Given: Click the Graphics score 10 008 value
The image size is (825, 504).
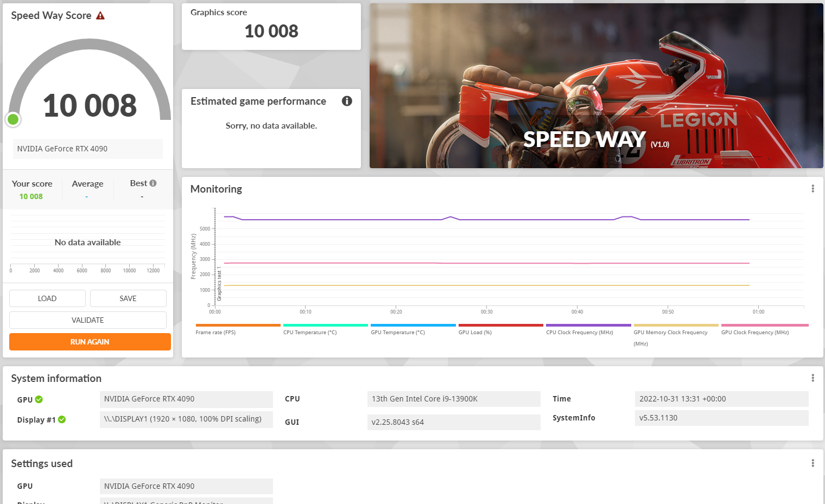Looking at the screenshot, I should (x=271, y=31).
